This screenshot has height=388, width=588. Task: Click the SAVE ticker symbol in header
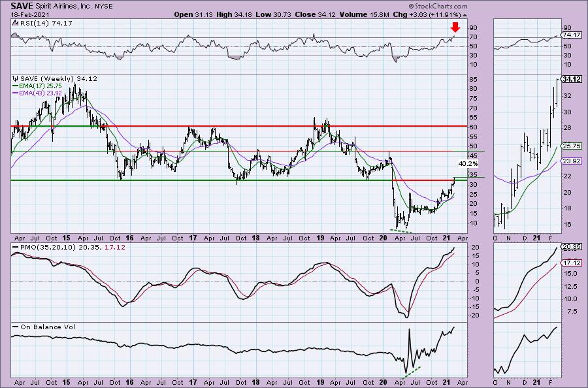pyautogui.click(x=22, y=6)
